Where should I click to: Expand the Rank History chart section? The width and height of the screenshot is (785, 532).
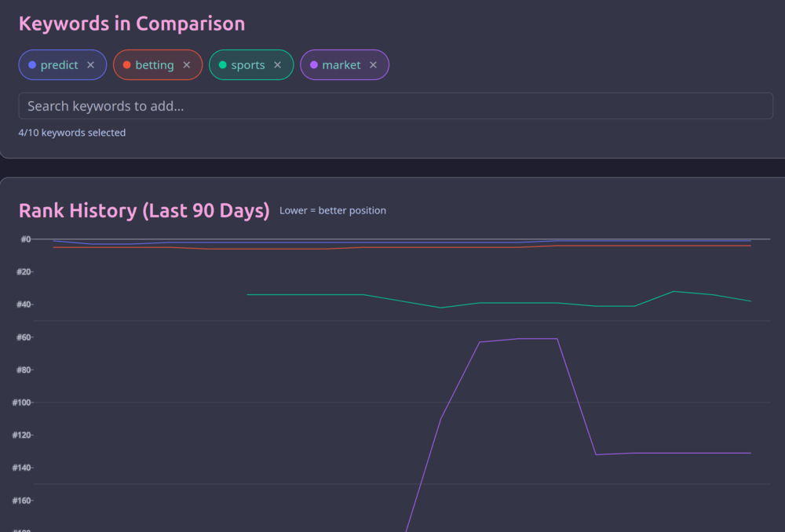click(x=144, y=210)
